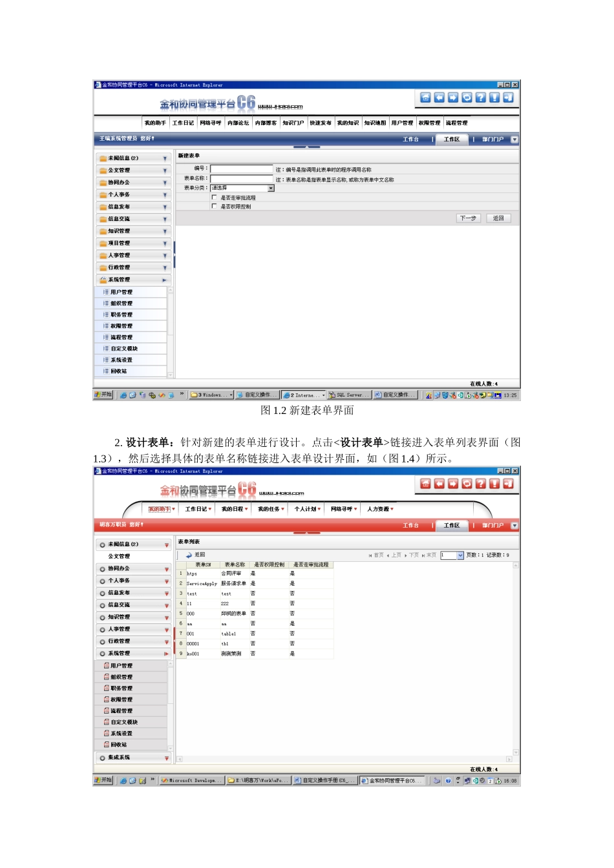Click page icon beside 回收站 in 表单列表 sidebar
Viewport: 614px width, 868px height.
coord(106,745)
